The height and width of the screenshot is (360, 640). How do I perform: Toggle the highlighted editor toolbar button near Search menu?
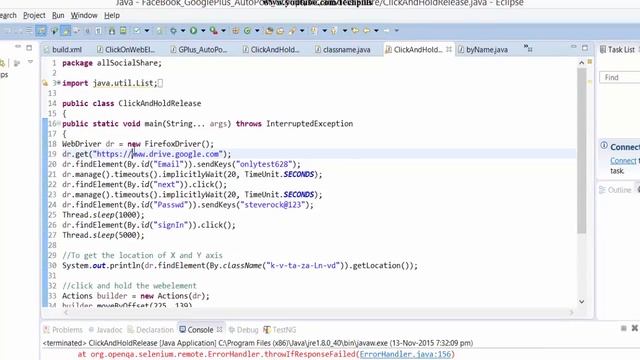[x=41, y=31]
